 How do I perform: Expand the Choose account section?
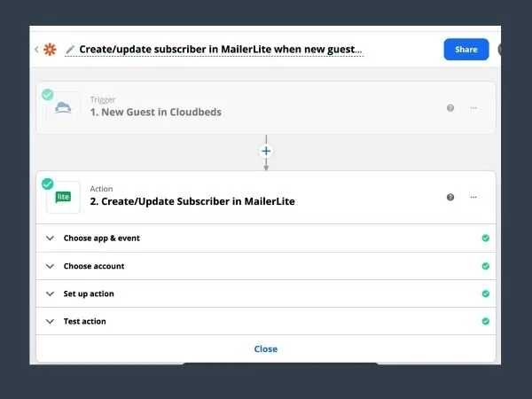(93, 266)
